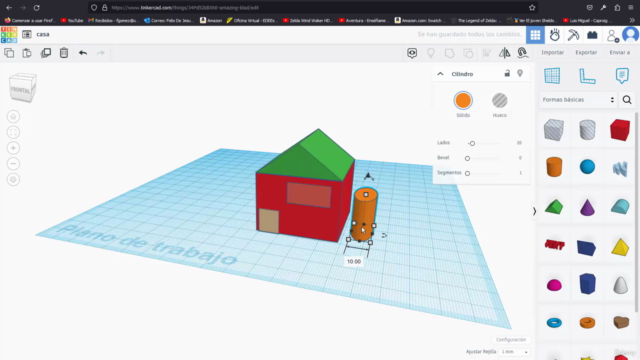Show all hidden with lightbulb icon
The width and height of the screenshot is (640, 360).
click(431, 53)
